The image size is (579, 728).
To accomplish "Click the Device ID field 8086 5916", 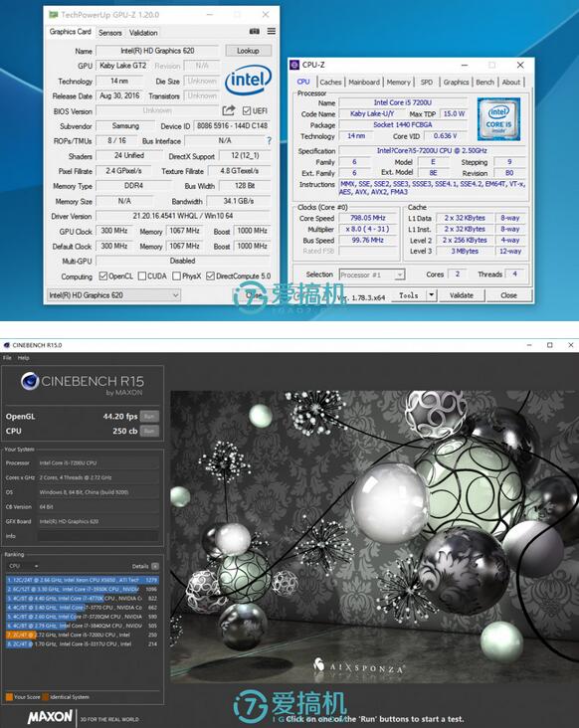I will click(232, 126).
